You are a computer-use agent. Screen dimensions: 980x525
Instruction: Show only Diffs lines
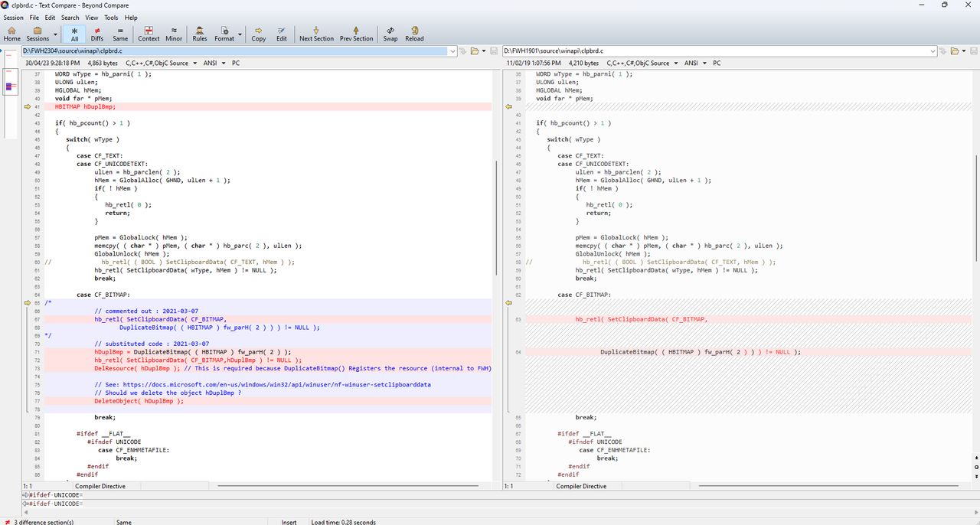click(x=97, y=34)
